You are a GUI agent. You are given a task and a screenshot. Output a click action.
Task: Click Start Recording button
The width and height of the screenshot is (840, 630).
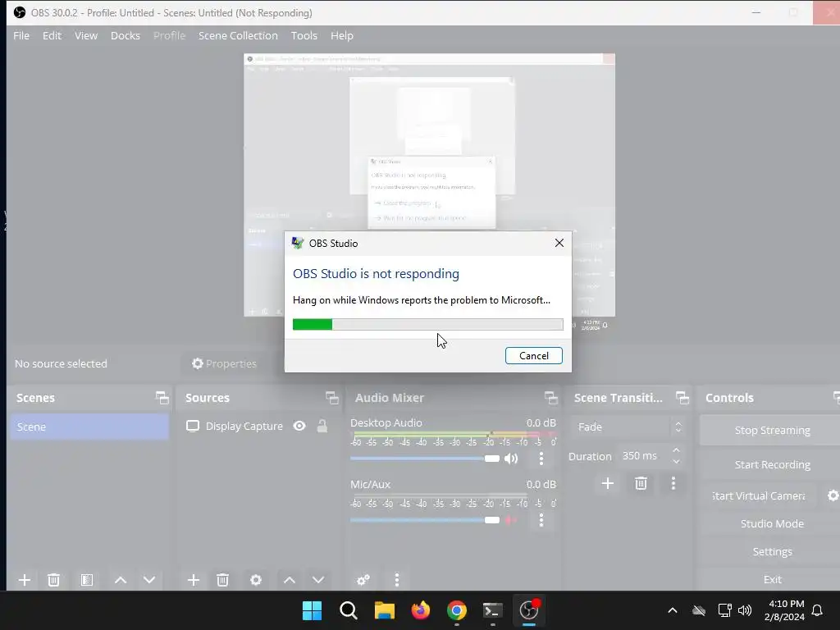pyautogui.click(x=771, y=464)
